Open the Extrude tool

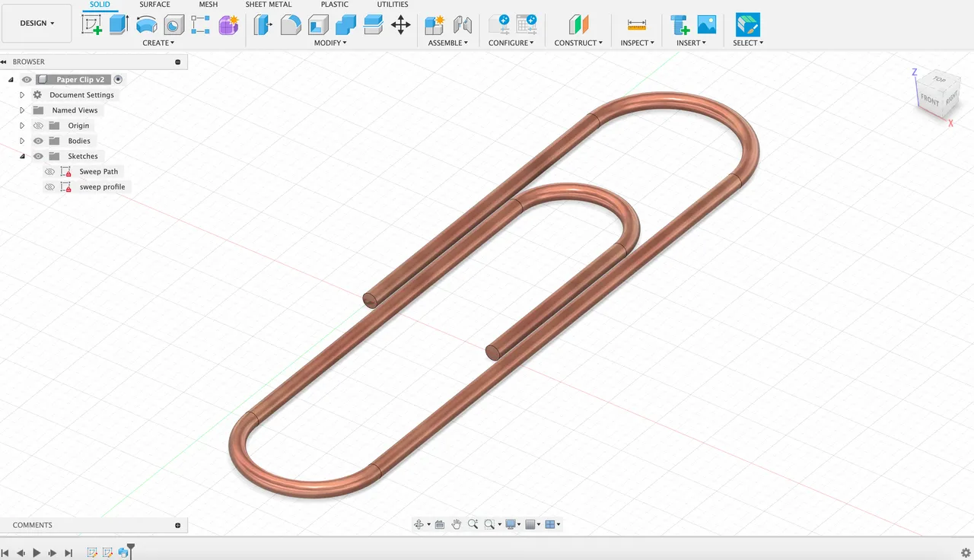(x=118, y=24)
